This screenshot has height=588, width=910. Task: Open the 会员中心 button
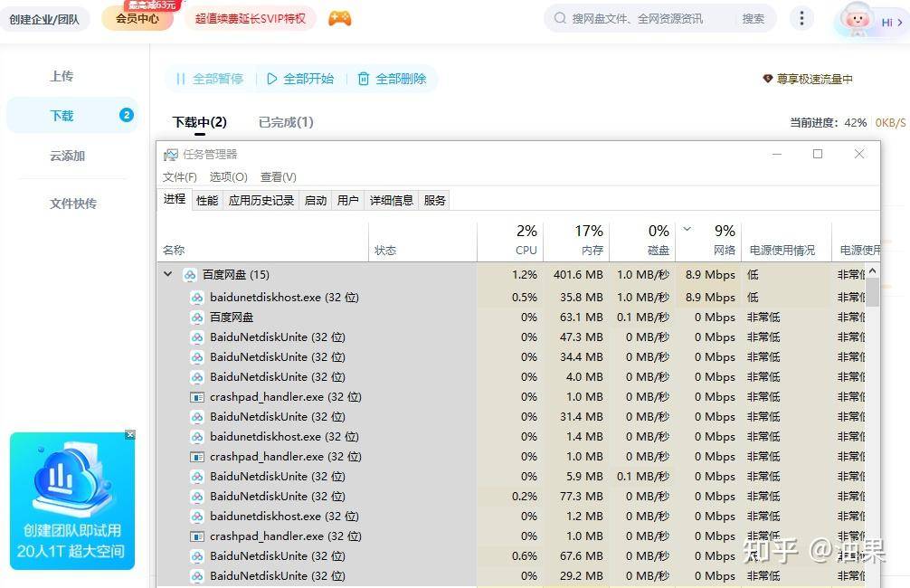point(137,19)
